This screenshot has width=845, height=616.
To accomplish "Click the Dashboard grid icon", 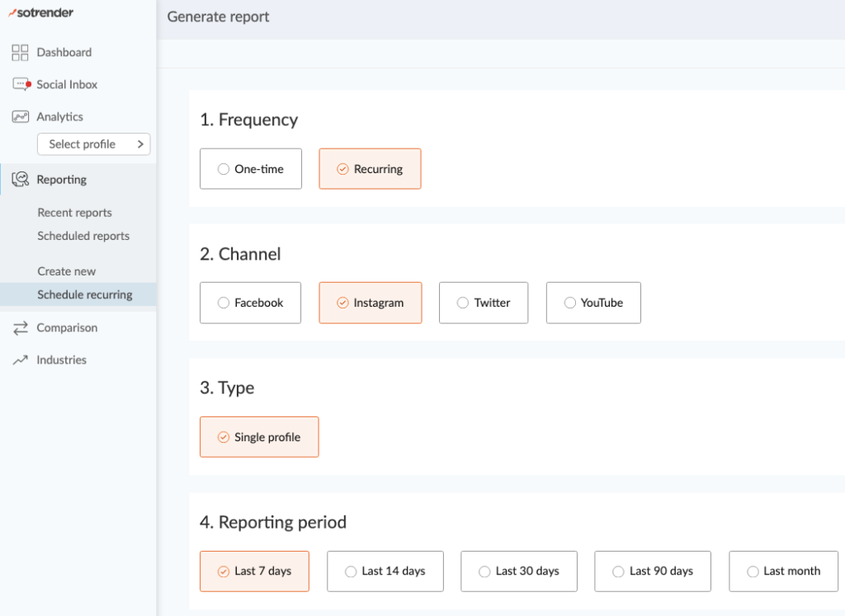I will pyautogui.click(x=21, y=53).
